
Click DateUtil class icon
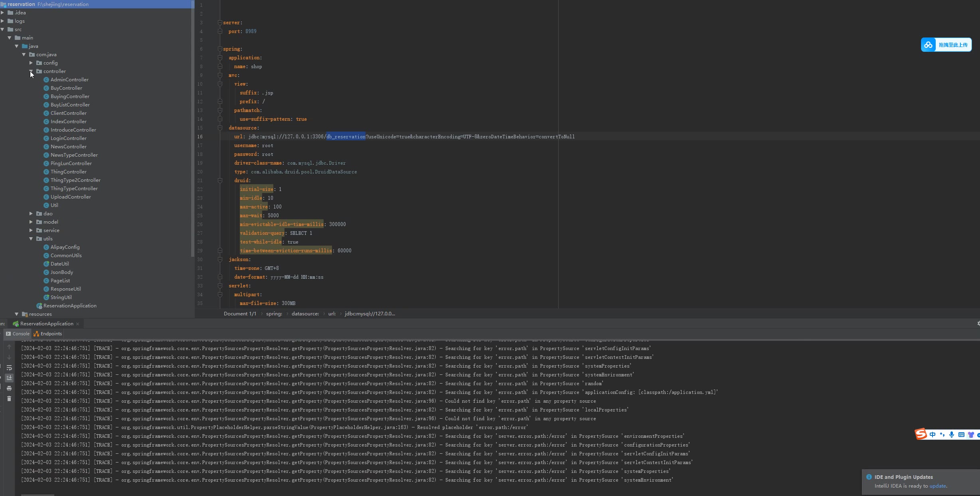(46, 264)
